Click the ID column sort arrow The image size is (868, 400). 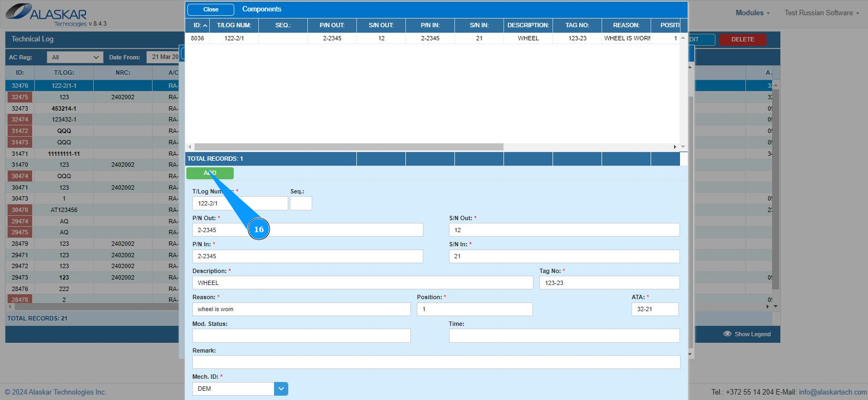pyautogui.click(x=205, y=26)
